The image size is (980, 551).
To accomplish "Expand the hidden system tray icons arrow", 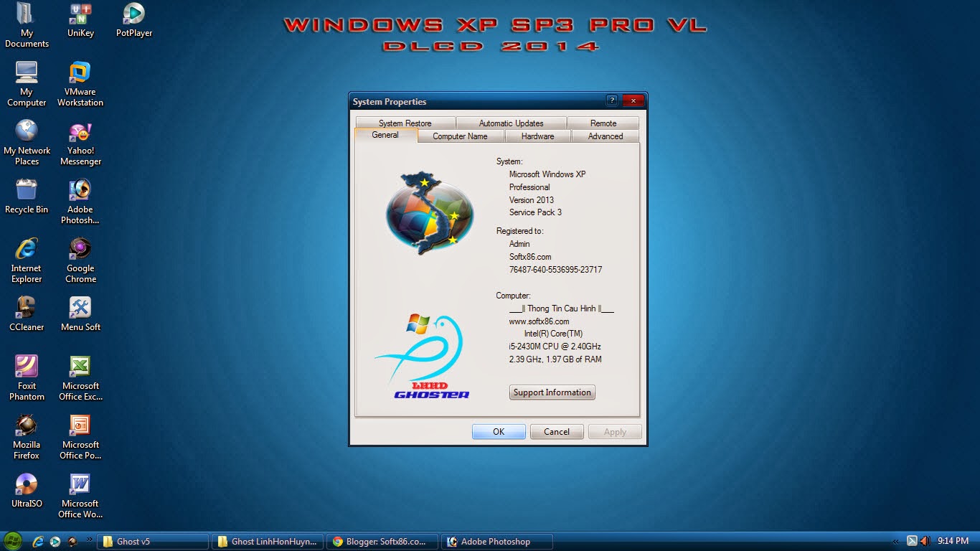I will pos(895,542).
